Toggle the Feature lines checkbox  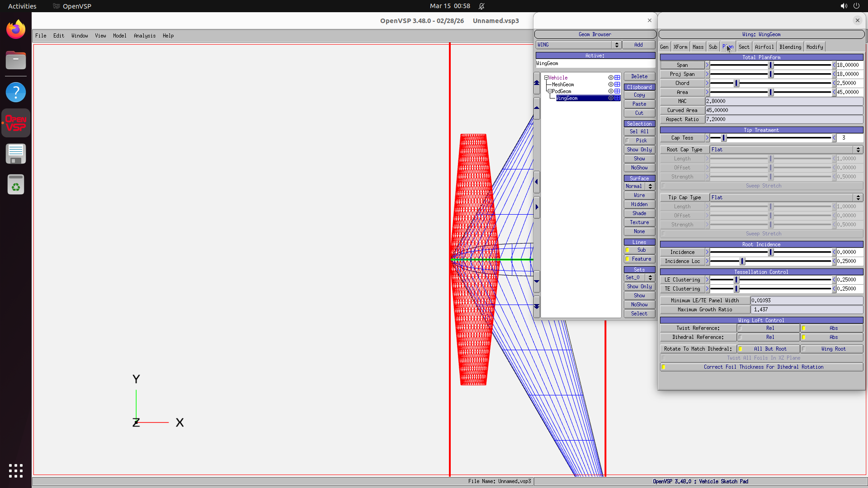click(639, 259)
